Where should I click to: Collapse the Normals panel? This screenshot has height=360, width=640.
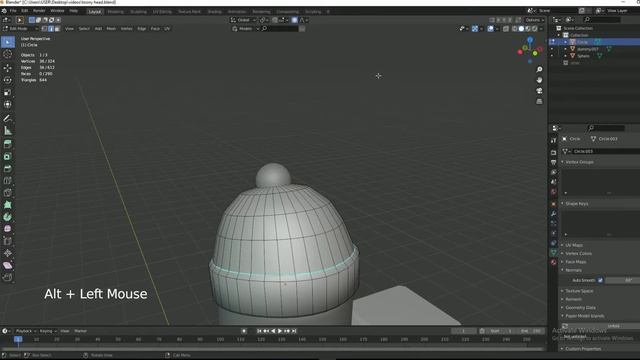(573, 270)
